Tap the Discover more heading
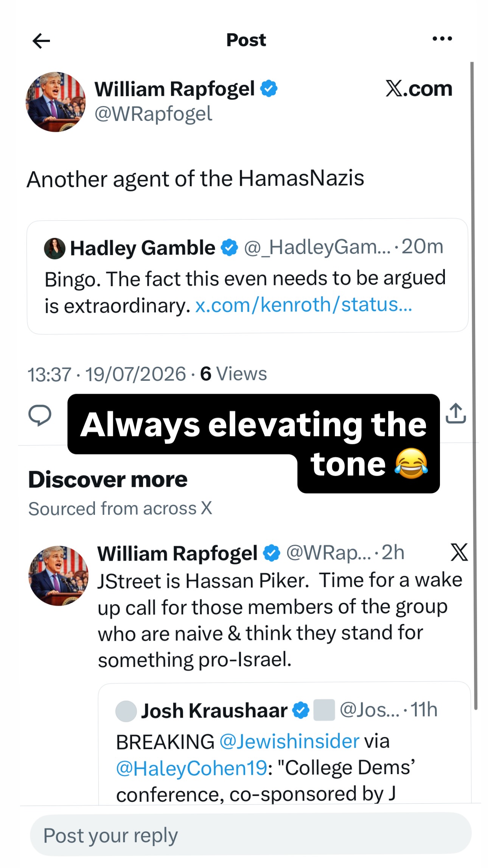 [108, 480]
